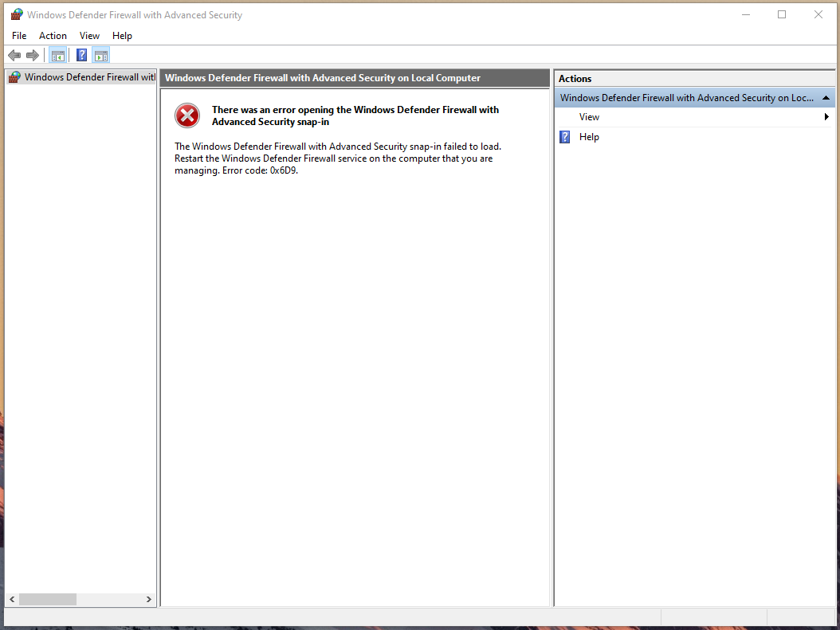Maximize the firewall console window
The width and height of the screenshot is (840, 630).
click(x=782, y=15)
